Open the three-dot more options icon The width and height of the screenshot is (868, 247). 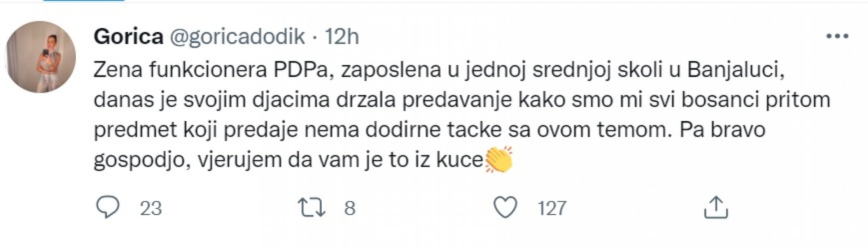[x=837, y=36]
